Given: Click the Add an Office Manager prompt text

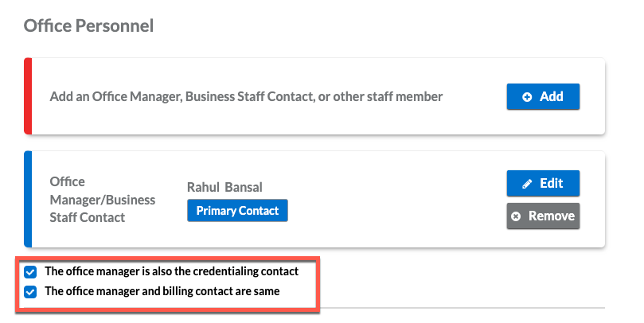Looking at the screenshot, I should coord(246,97).
